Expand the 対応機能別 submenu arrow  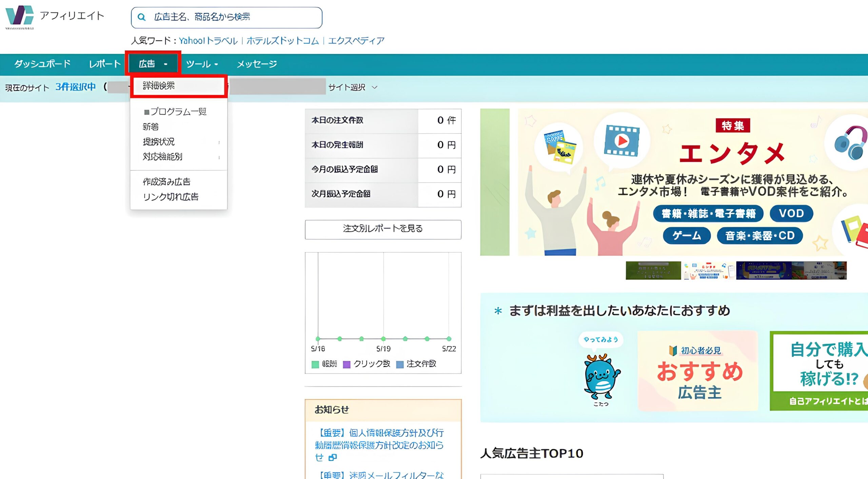pyautogui.click(x=219, y=157)
